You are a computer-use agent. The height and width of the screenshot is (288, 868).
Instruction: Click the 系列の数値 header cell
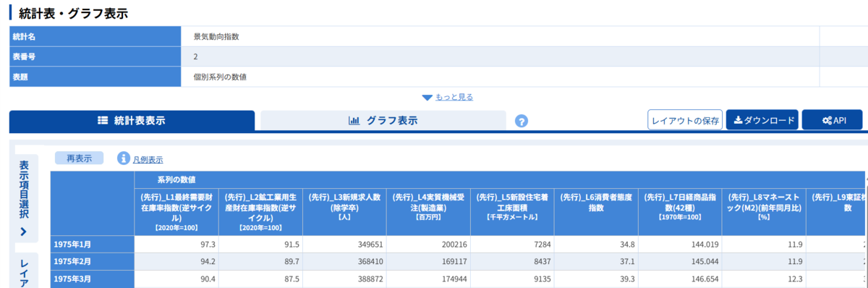pyautogui.click(x=500, y=179)
